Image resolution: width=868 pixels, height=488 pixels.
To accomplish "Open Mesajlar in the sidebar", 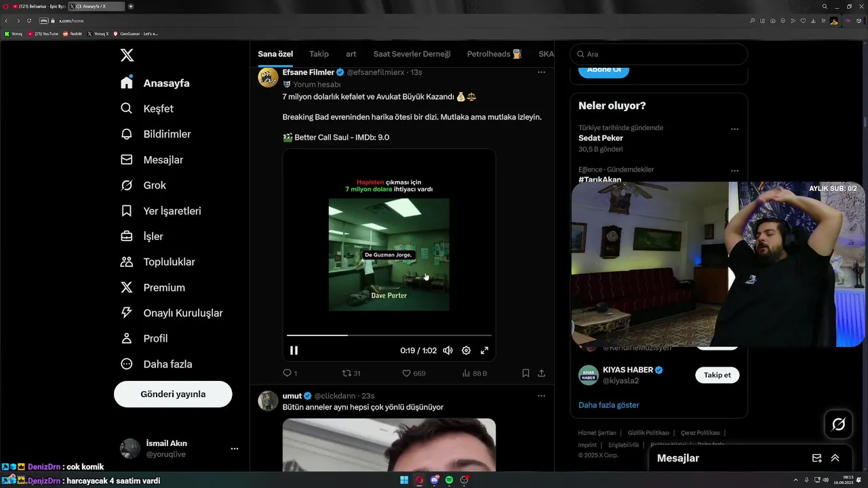I will (152, 160).
